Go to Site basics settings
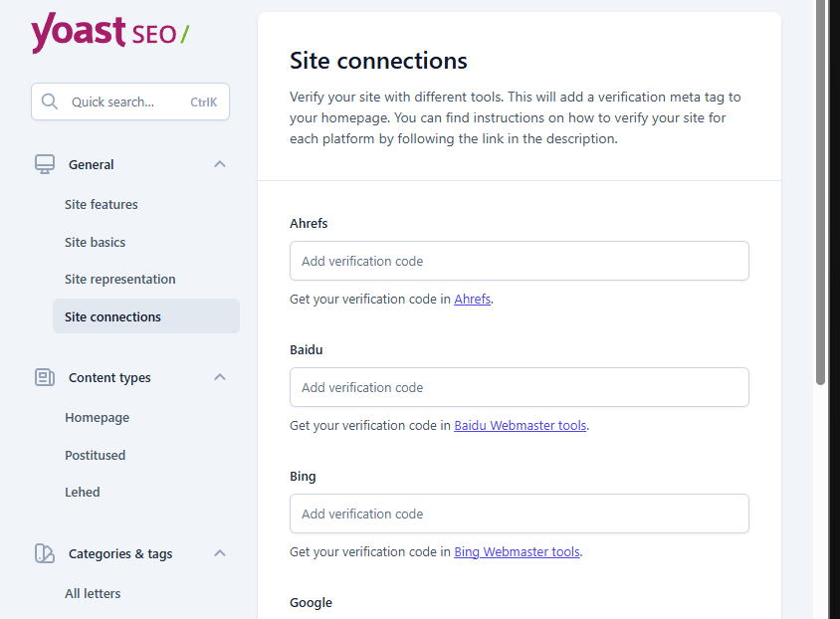This screenshot has height=619, width=840. pyautogui.click(x=96, y=243)
